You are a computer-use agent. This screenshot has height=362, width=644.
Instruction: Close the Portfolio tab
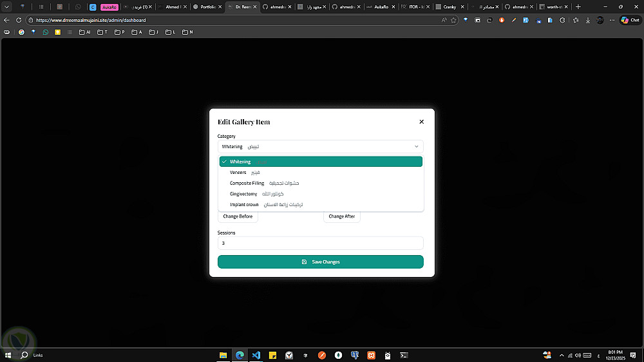[220, 7]
